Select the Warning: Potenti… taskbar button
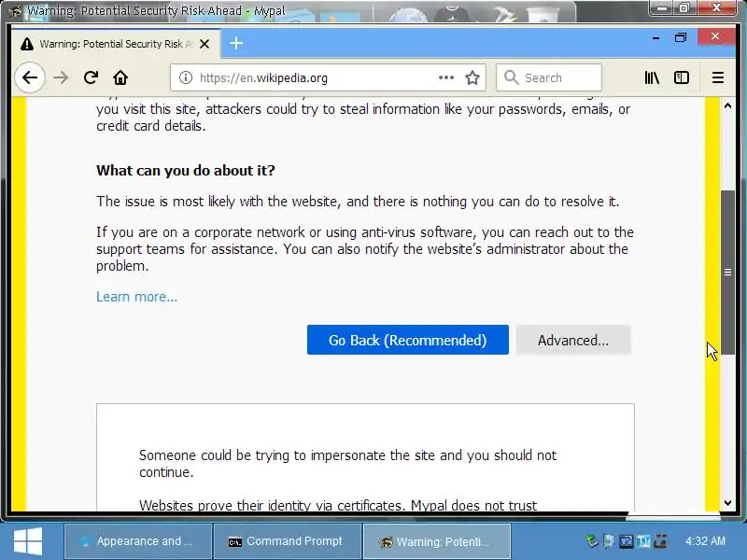747x560 pixels. (x=437, y=541)
